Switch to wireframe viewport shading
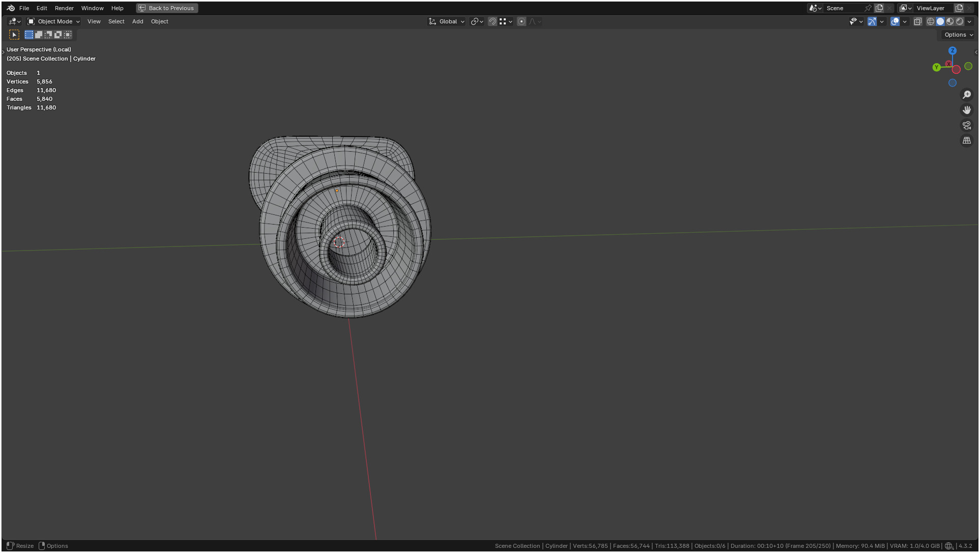Viewport: 980px width, 553px height. [x=931, y=21]
